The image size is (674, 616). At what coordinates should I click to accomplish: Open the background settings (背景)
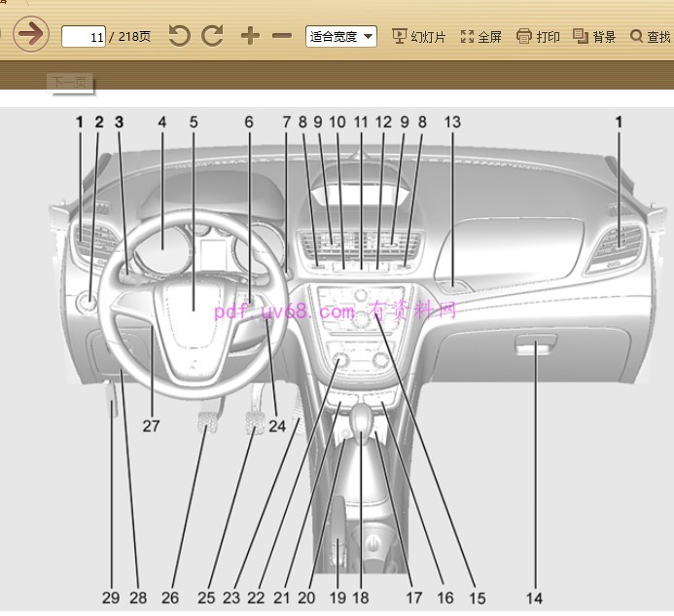coord(594,36)
